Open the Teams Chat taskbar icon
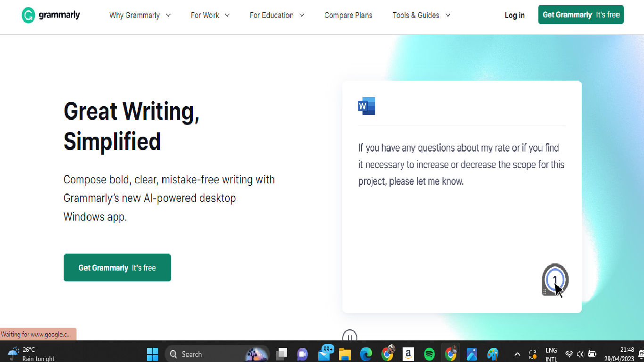The height and width of the screenshot is (362, 644). (x=302, y=354)
